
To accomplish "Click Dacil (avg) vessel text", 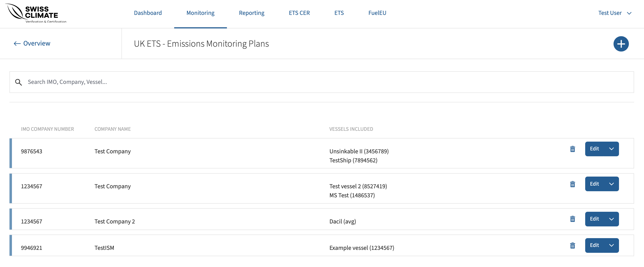I will [343, 221].
